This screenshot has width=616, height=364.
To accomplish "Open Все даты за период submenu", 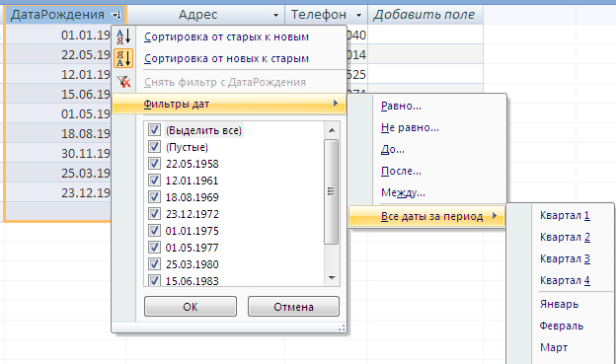I will (426, 216).
